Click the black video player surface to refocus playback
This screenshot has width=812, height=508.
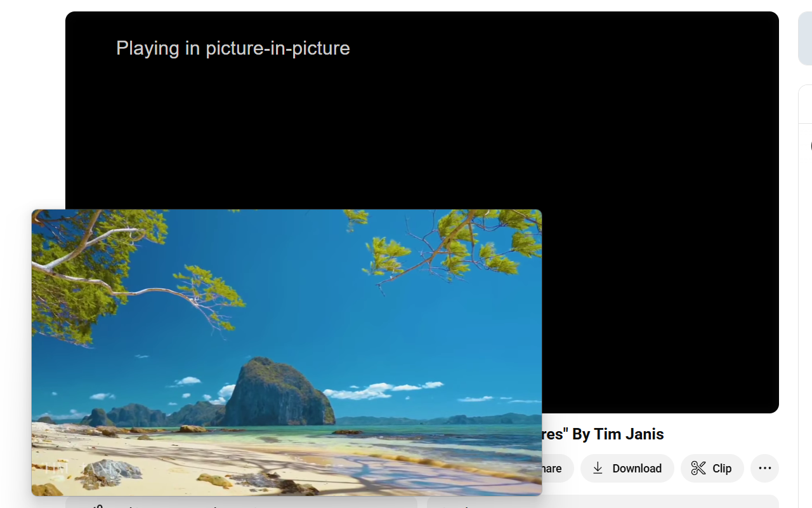pos(660,254)
